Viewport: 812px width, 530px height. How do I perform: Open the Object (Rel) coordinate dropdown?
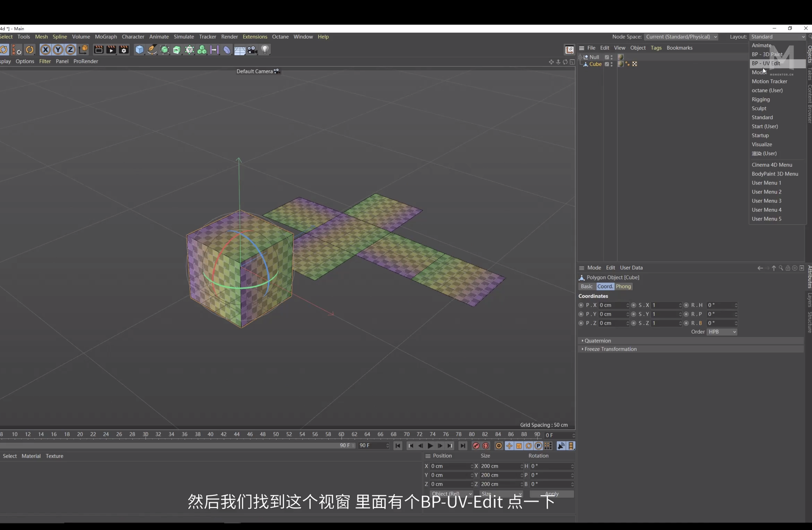(451, 494)
